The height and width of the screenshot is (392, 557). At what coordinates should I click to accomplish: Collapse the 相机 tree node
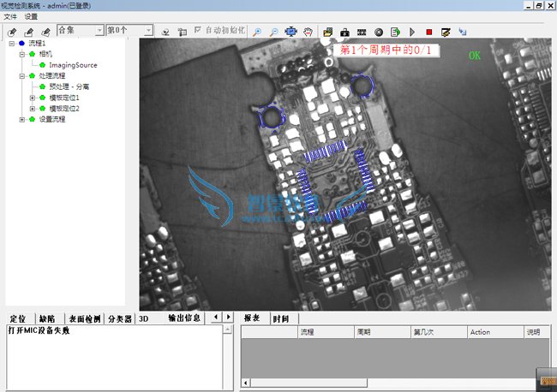[21, 54]
